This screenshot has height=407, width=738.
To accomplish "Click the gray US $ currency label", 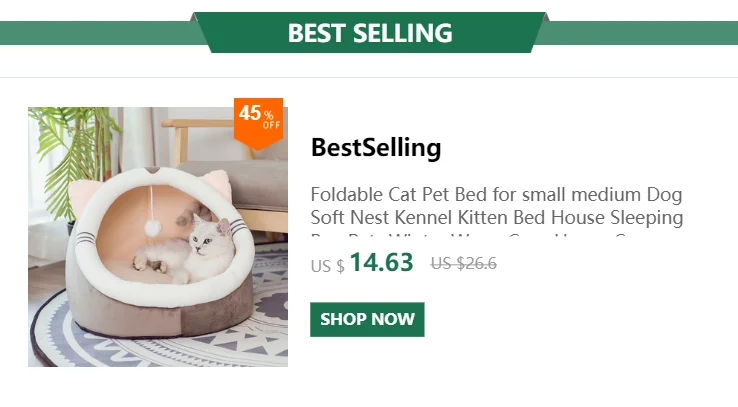I will tap(328, 266).
